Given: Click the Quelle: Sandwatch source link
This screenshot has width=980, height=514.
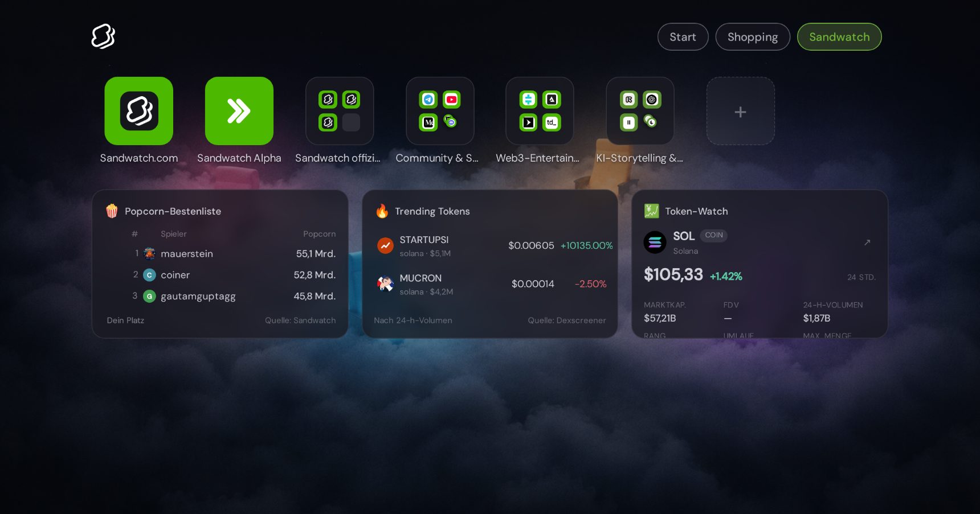Looking at the screenshot, I should 300,320.
